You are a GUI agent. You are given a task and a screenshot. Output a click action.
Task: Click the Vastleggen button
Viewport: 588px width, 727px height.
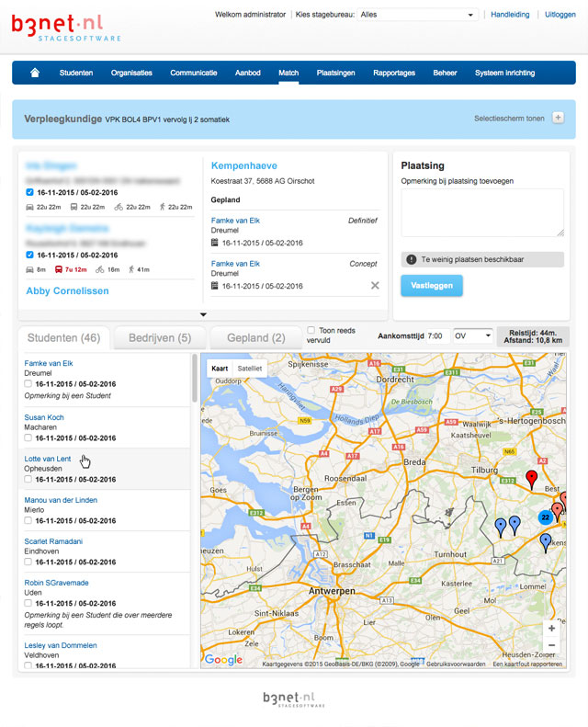coord(432,286)
